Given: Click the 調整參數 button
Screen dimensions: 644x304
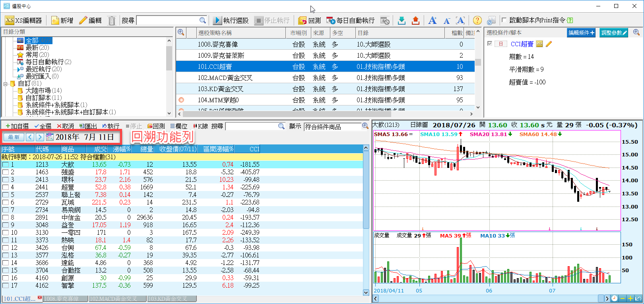Looking at the screenshot, I should click(x=613, y=33).
